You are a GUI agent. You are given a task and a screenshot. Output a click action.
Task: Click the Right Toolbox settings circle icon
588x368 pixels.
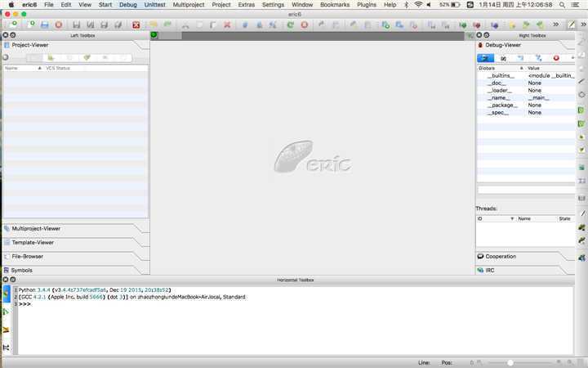[x=487, y=35]
